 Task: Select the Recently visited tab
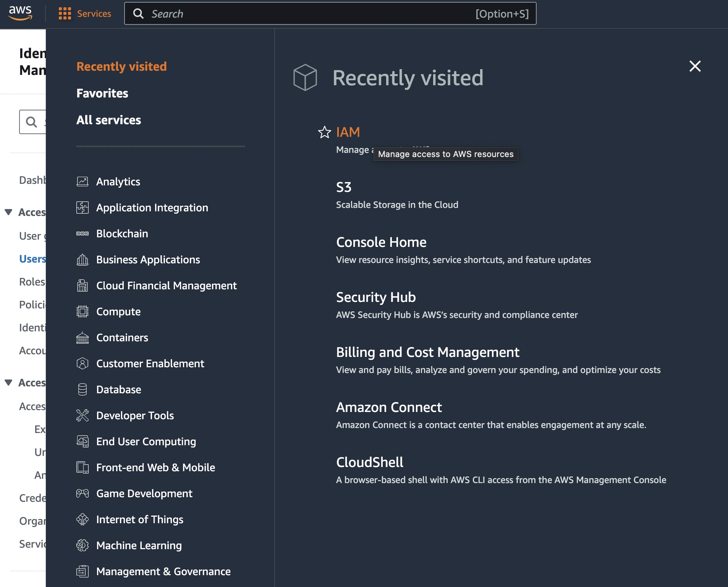[121, 66]
